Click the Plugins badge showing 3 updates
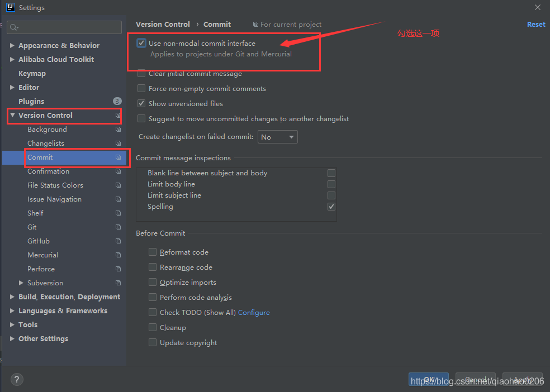Screen dimensions: 550x392 [x=117, y=101]
